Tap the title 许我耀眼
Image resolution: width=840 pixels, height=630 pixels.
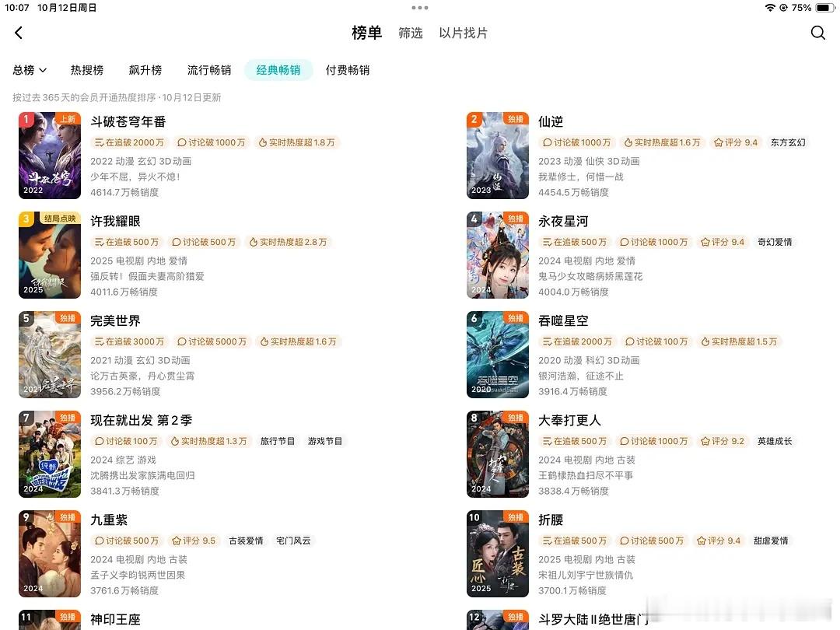[115, 221]
